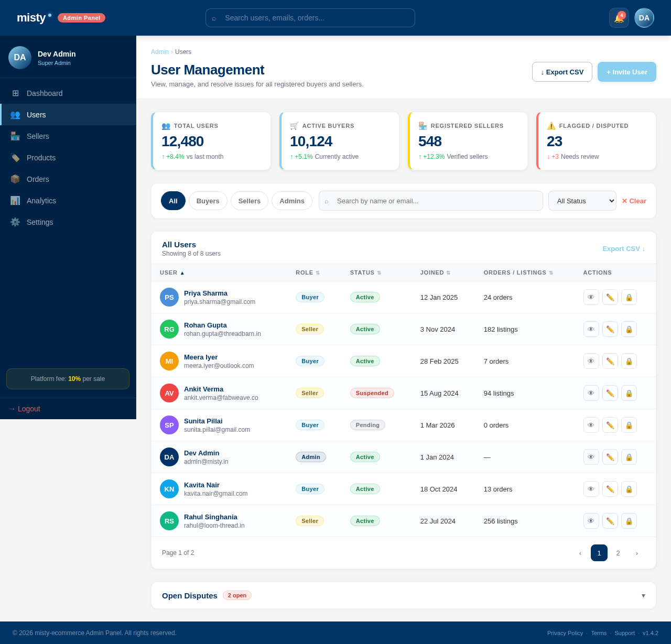Switch to the Buyers filter tab

208,201
